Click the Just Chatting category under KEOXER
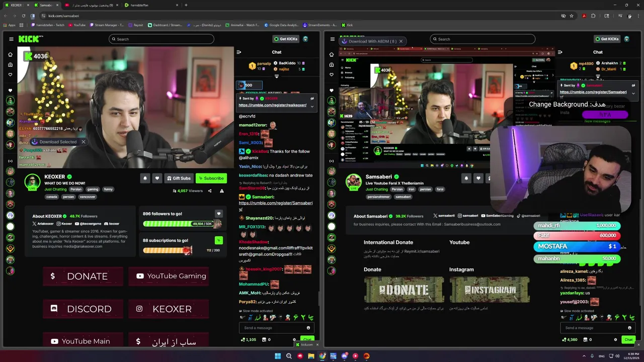Image resolution: width=644 pixels, height=362 pixels. (55, 190)
